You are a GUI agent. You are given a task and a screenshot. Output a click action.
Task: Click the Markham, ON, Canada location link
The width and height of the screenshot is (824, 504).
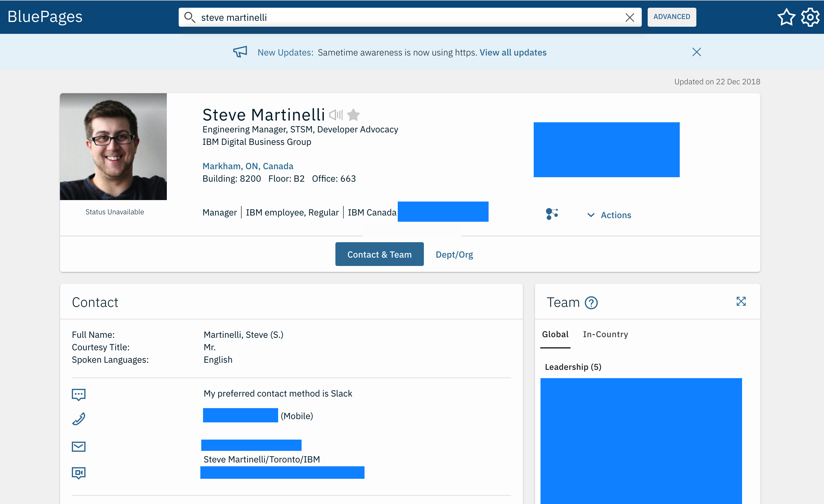[x=248, y=166]
